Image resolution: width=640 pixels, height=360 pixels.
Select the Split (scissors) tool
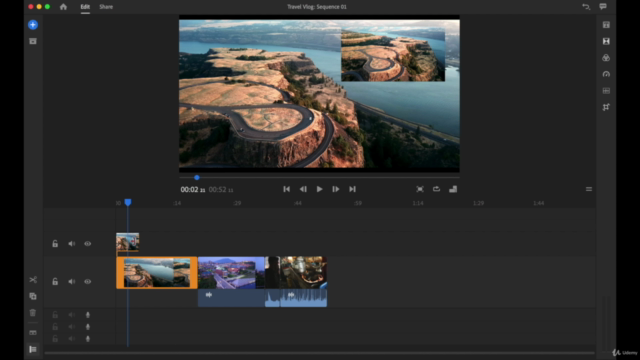click(x=33, y=280)
